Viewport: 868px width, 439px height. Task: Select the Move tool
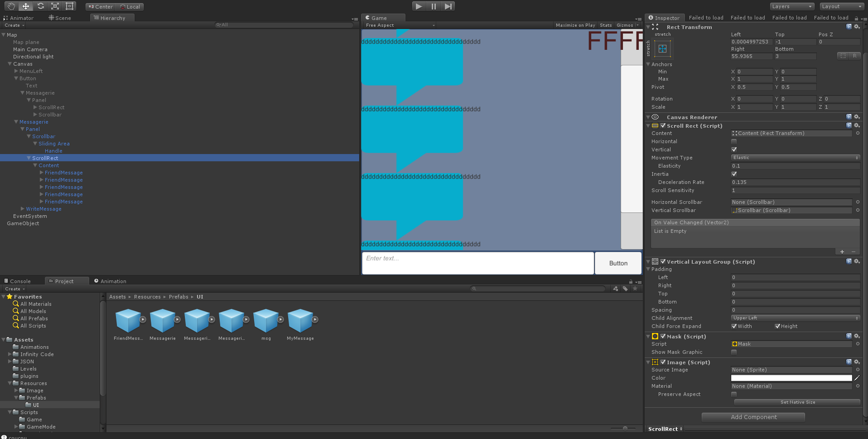tap(25, 6)
